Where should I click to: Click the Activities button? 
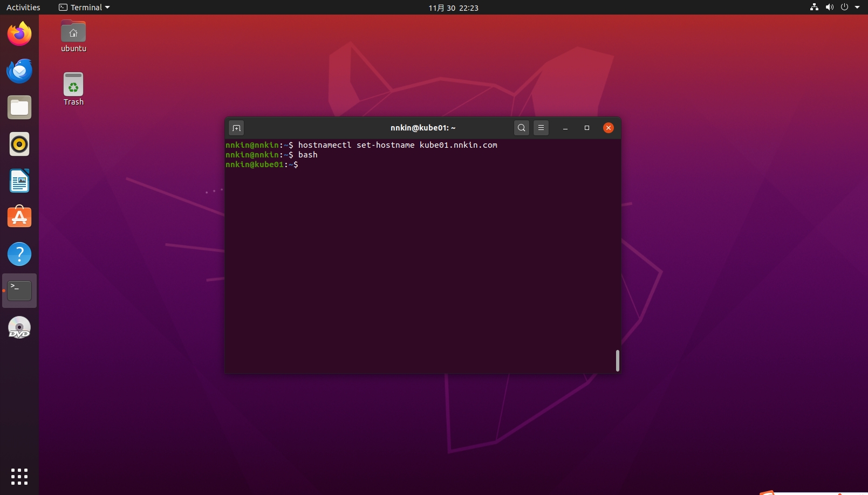(x=23, y=8)
